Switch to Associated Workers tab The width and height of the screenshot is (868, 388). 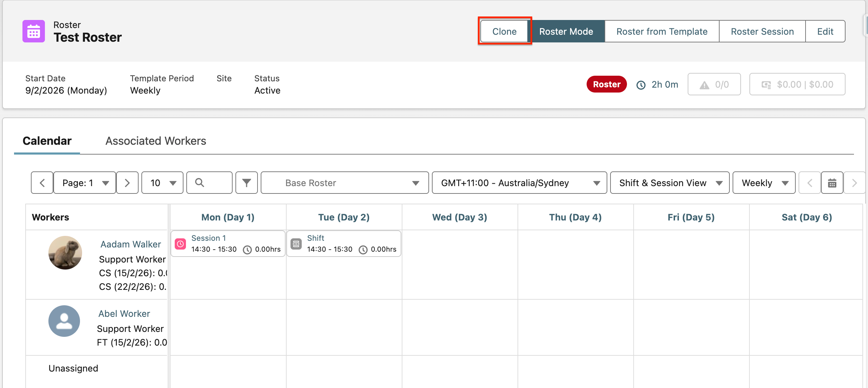pos(156,141)
